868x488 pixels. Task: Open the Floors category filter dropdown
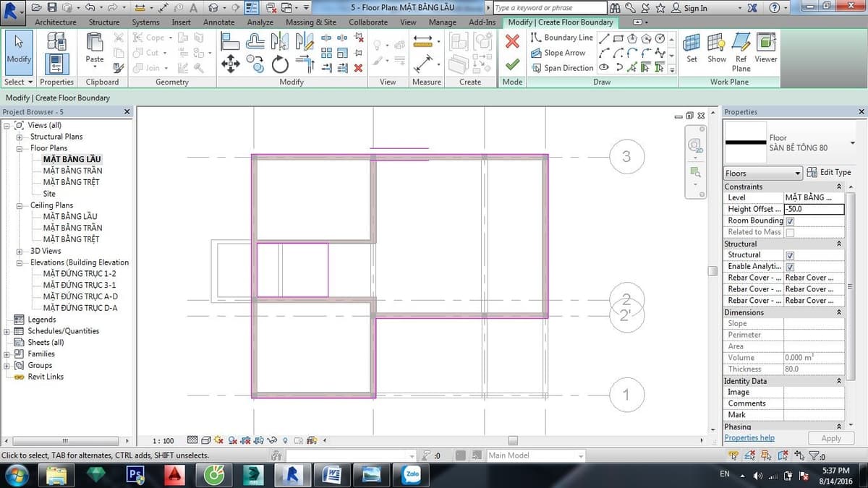763,174
